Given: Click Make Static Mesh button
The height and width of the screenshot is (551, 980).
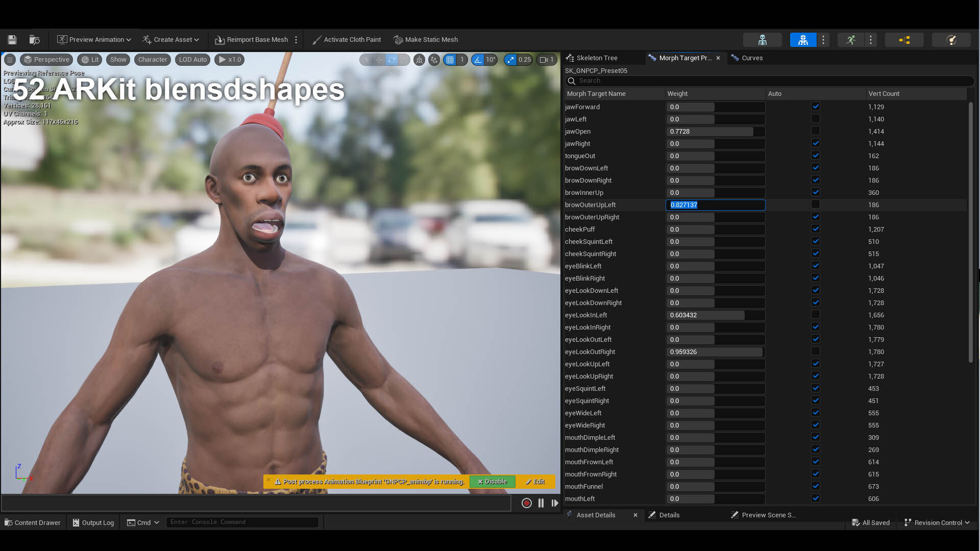Looking at the screenshot, I should point(426,40).
